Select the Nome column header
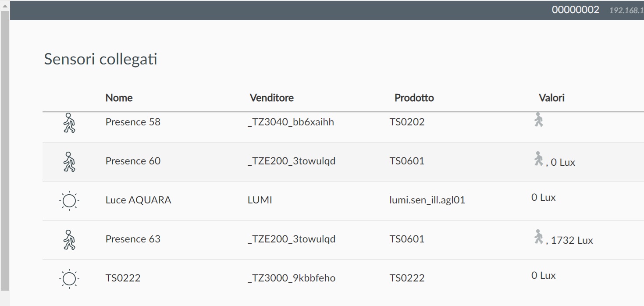 (119, 98)
